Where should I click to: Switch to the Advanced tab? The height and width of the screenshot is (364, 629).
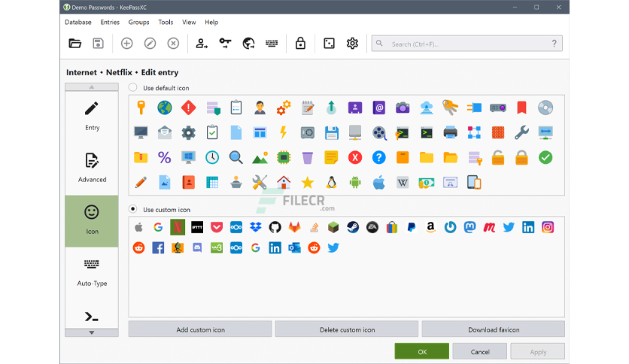92,169
